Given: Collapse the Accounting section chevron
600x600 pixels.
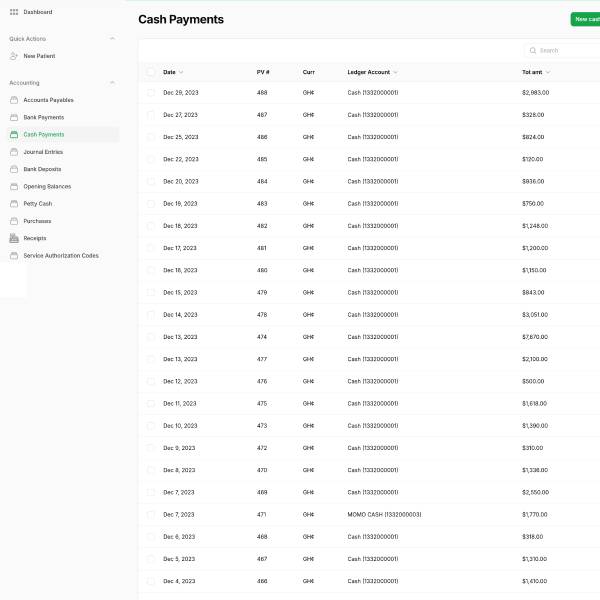Looking at the screenshot, I should point(112,83).
